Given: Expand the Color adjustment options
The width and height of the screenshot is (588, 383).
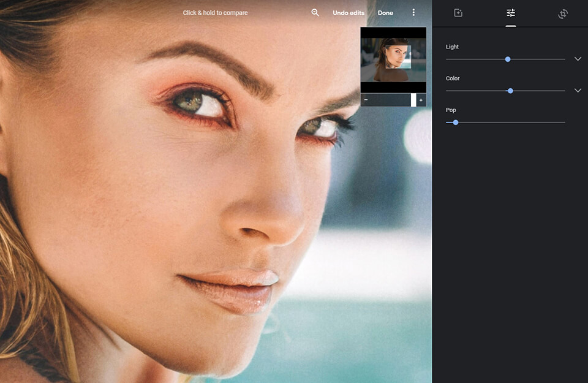Looking at the screenshot, I should click(x=578, y=89).
